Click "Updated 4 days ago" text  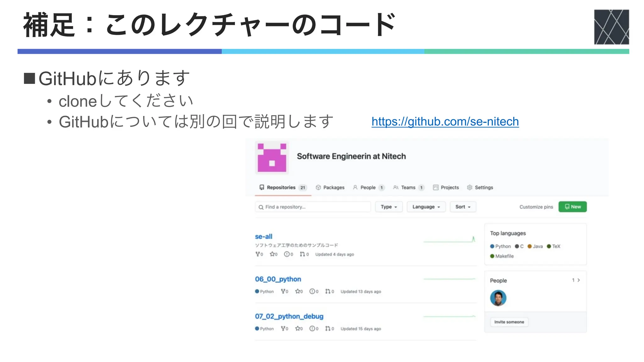click(335, 255)
